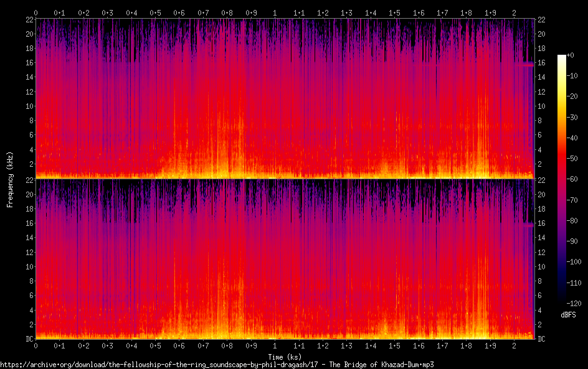
Task: Click the "Frequency (kHz)" axis label
Action: (10, 179)
